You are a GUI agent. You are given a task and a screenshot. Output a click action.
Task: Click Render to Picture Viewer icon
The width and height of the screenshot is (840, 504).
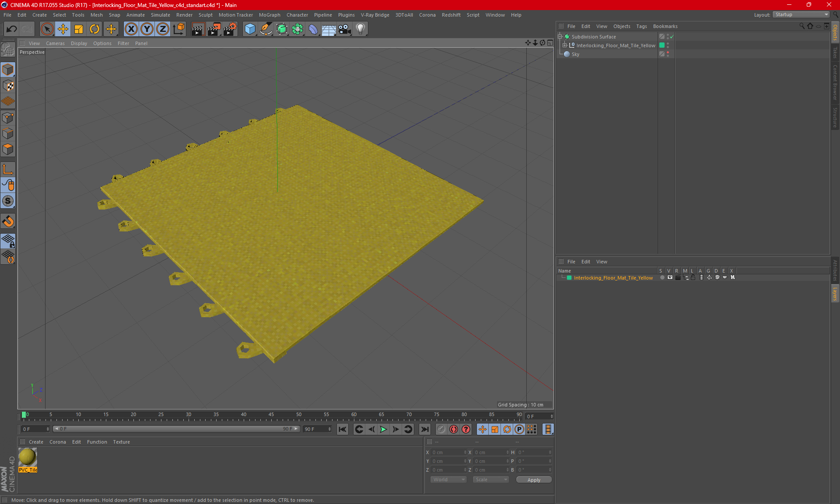tap(214, 29)
